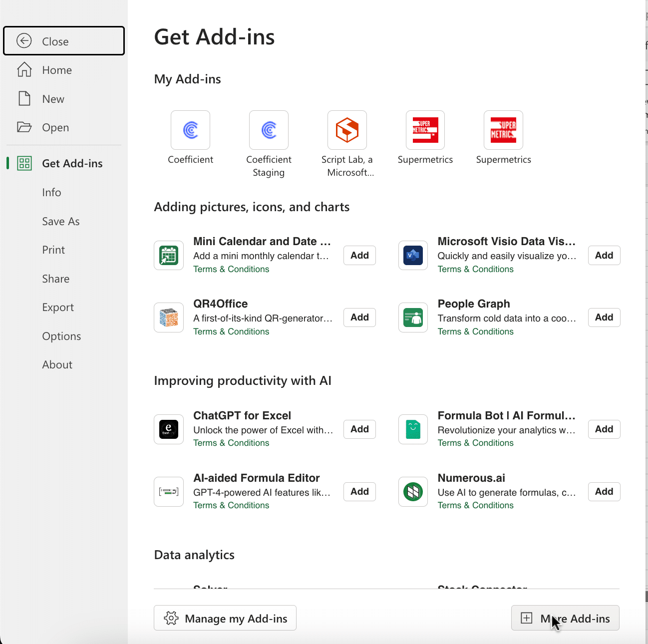Click the People Graph icon

coord(413,318)
